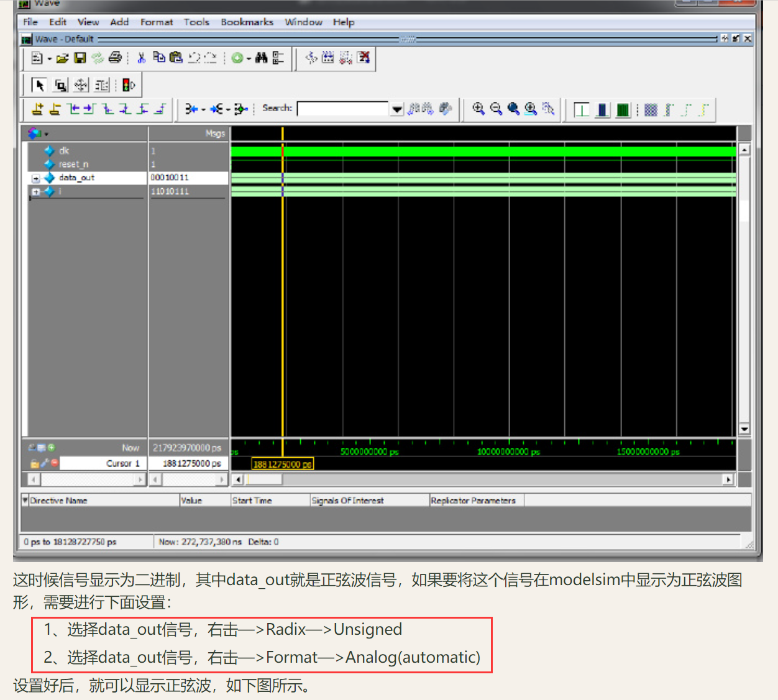Lock Cursor 1 using the padlock icon

tap(35, 463)
